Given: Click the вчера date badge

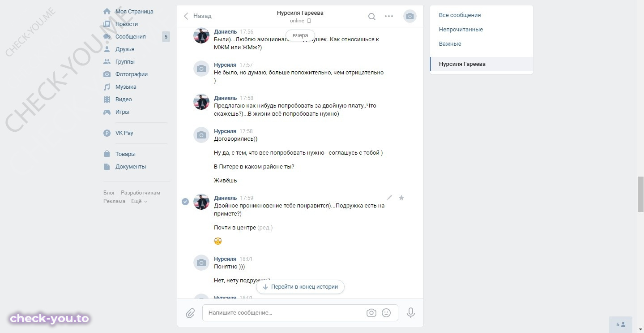Looking at the screenshot, I should point(300,35).
